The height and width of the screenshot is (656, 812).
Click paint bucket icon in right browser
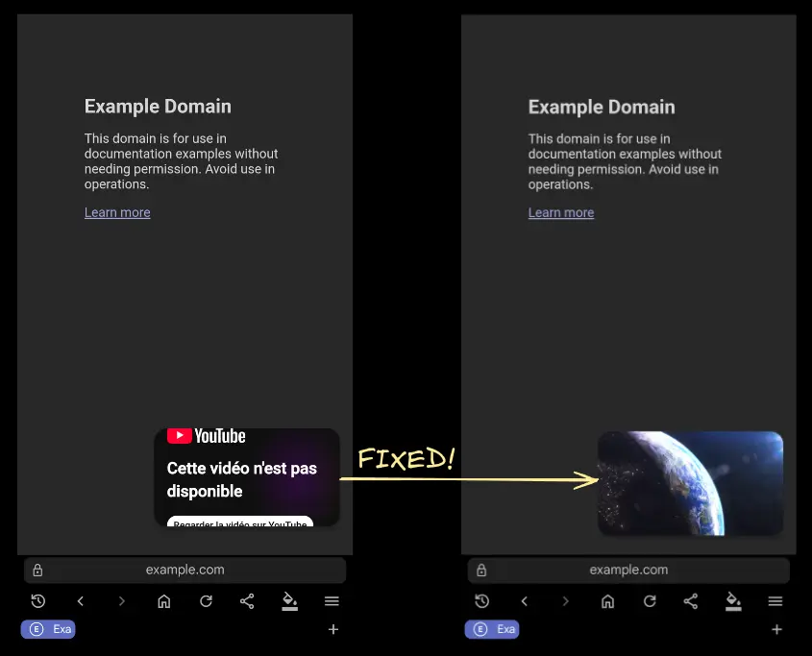pos(733,601)
